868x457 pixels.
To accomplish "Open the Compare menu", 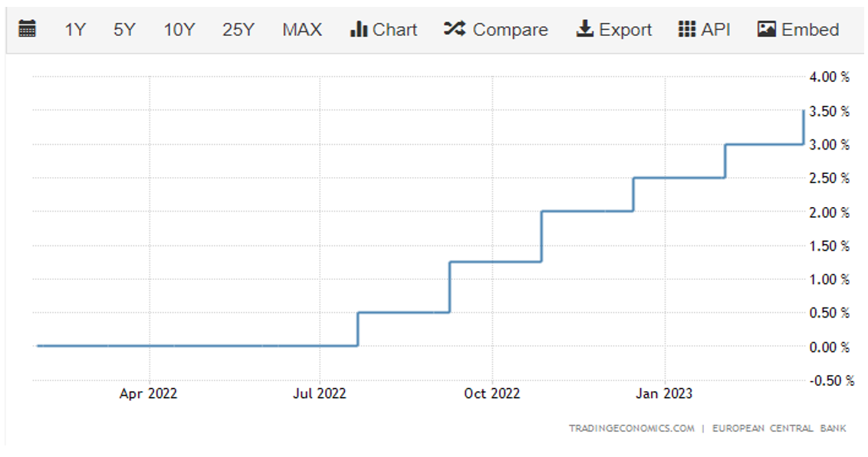I will [x=510, y=30].
